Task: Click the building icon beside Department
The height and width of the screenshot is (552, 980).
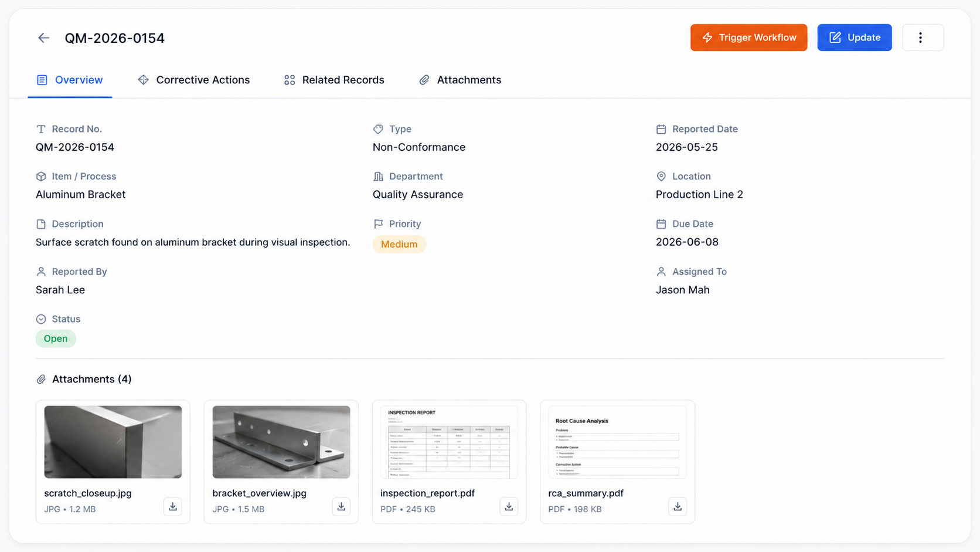Action: click(x=378, y=177)
